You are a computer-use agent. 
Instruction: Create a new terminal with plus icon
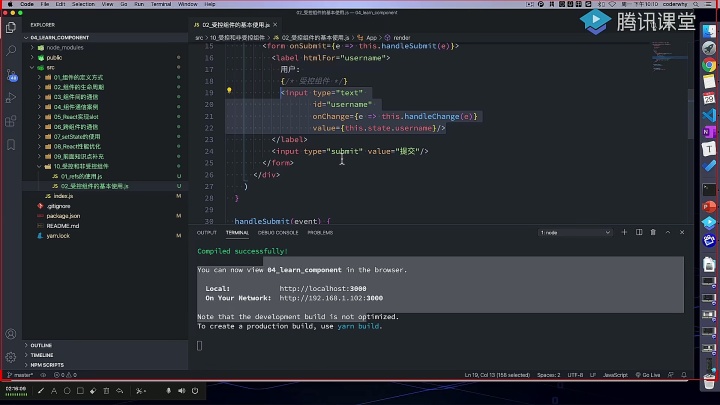(x=624, y=232)
